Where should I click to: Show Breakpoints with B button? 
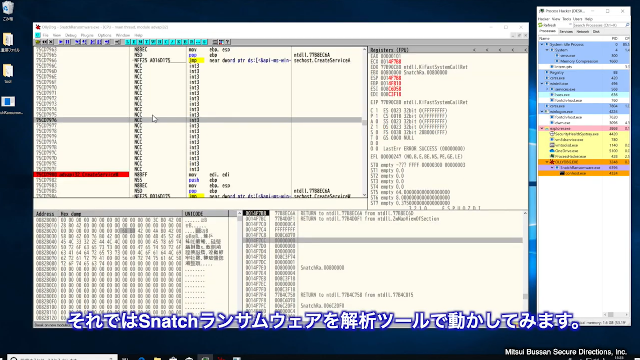click(x=185, y=42)
